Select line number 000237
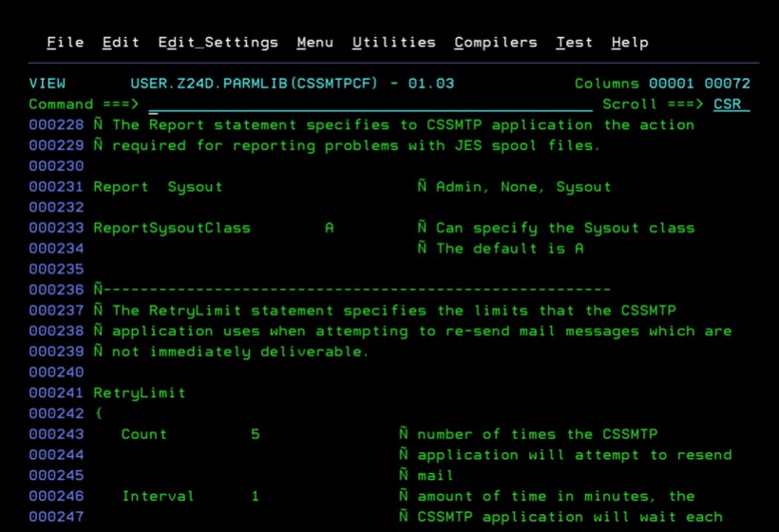 coord(56,311)
